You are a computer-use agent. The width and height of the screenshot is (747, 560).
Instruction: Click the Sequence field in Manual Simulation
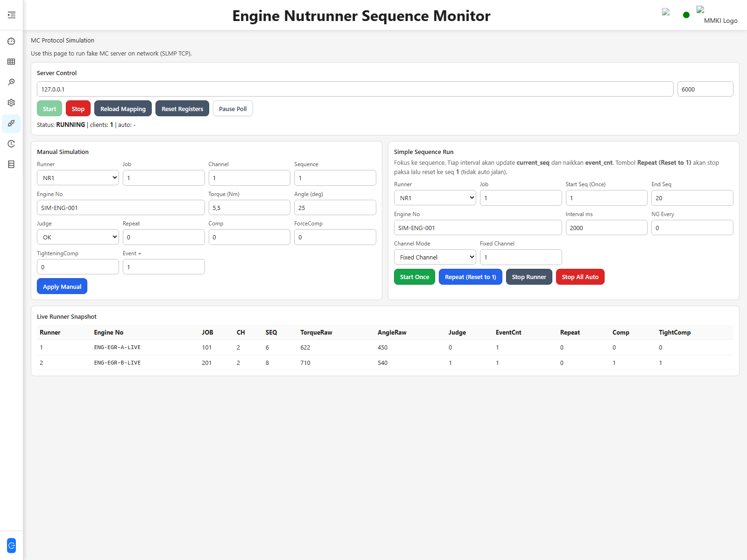click(x=335, y=178)
